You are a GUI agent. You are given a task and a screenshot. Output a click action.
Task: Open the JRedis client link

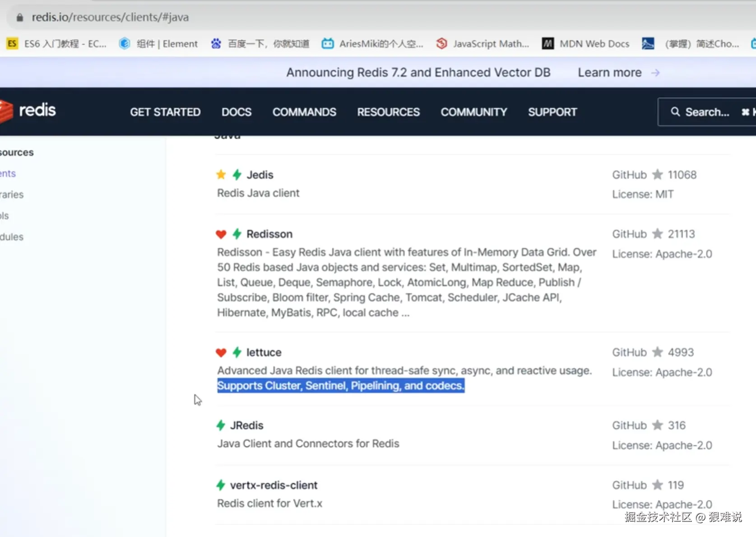point(247,425)
